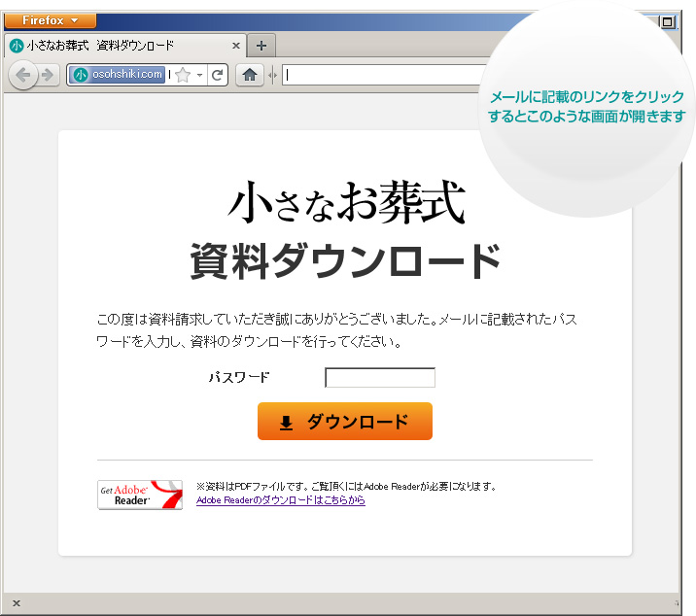Click the 小さなお葬式 logo heading
Screen dimensions: 696x616
click(346, 202)
